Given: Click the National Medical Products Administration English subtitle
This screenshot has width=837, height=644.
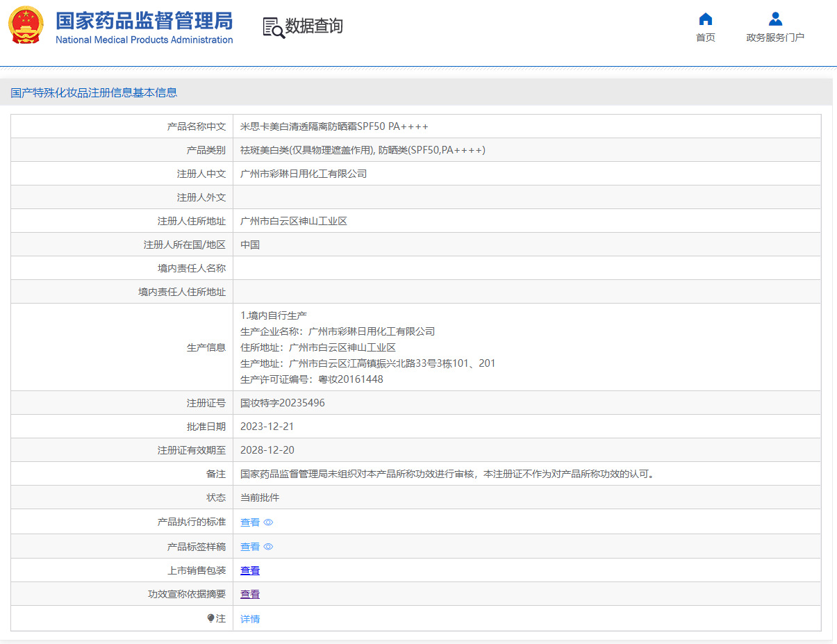Looking at the screenshot, I should pos(144,40).
